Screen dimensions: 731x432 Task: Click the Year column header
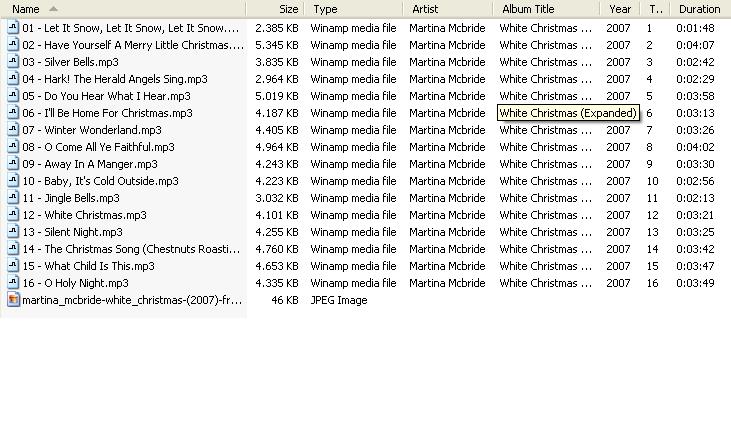tap(621, 9)
